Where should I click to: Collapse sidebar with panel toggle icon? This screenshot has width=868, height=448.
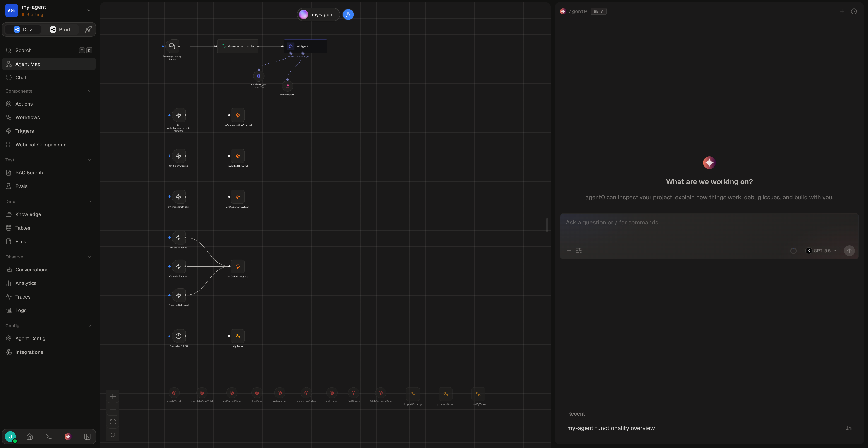(87, 437)
